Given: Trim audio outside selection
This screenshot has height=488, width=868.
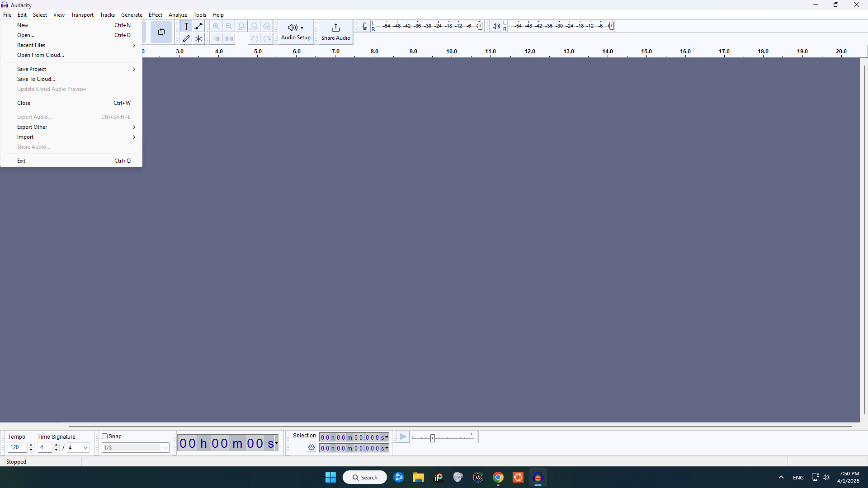Looking at the screenshot, I should [216, 39].
